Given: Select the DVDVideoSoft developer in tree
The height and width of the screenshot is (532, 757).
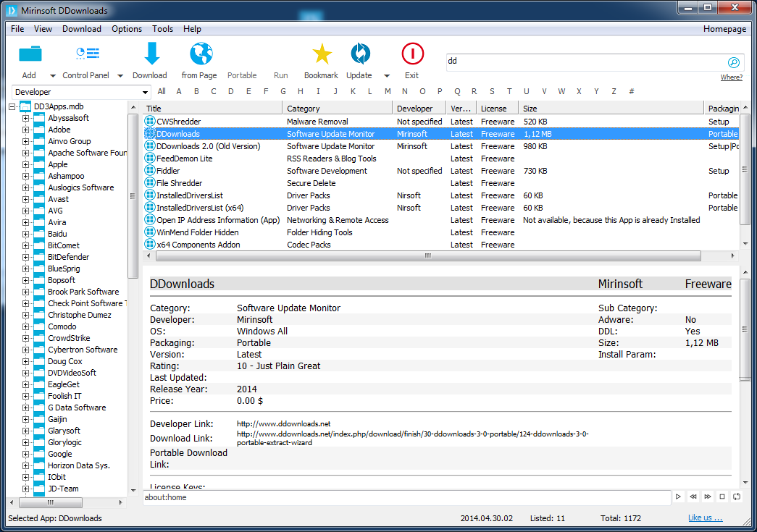Looking at the screenshot, I should [72, 373].
